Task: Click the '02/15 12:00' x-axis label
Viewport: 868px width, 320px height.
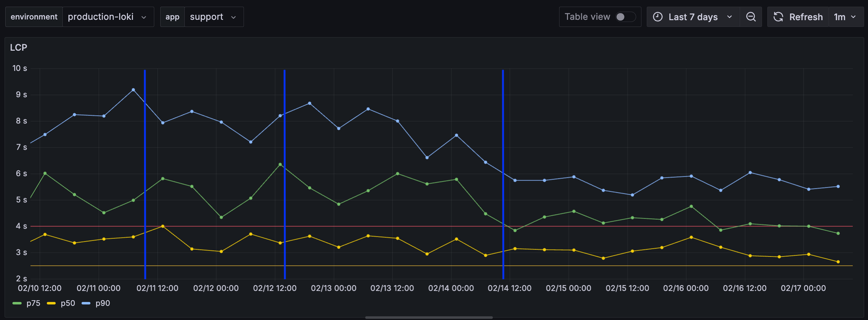Action: click(x=627, y=288)
